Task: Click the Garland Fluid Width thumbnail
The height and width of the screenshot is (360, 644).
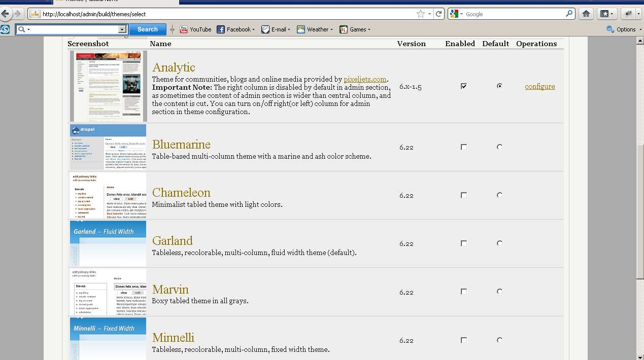Action: [108, 243]
